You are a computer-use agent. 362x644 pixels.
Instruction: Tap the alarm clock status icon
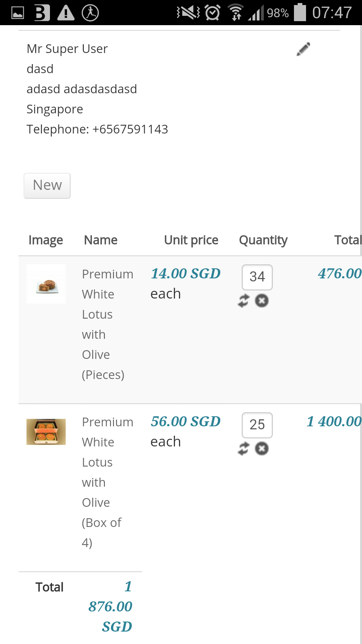(x=213, y=13)
